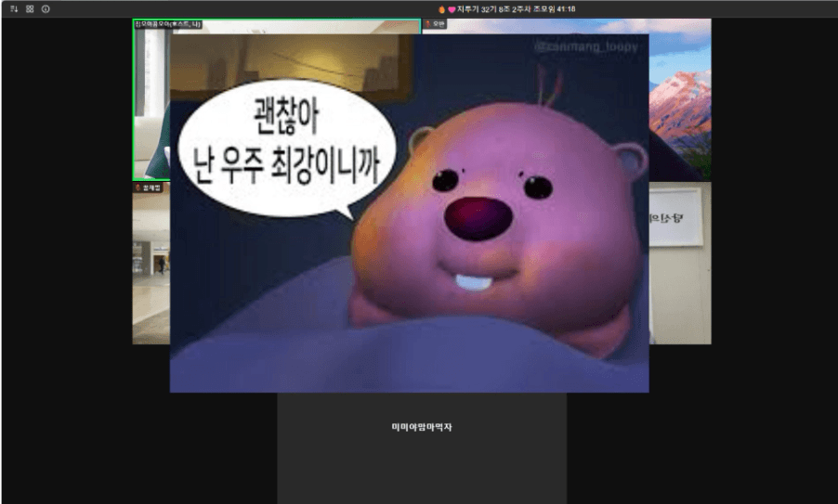
Task: Click the shared Loopy beaver meme image
Action: 410,213
